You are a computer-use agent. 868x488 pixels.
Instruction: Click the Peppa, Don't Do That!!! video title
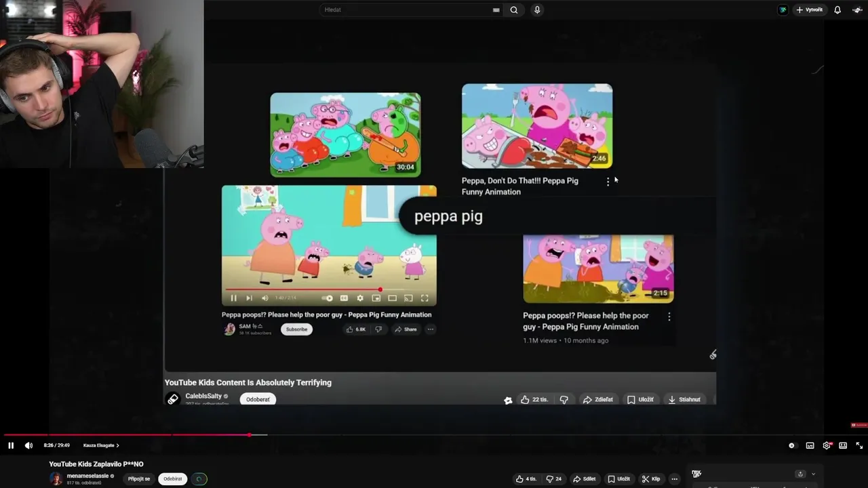click(x=520, y=186)
